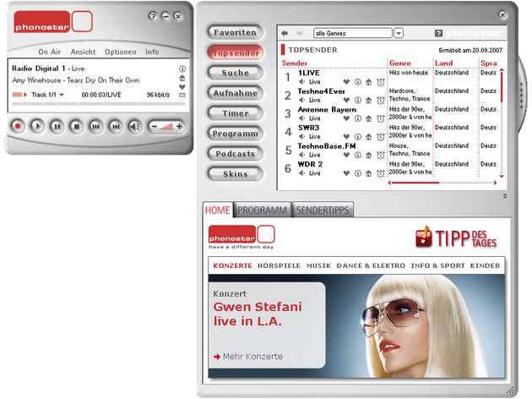Skip to previous track
Image resolution: width=532 pixels, height=399 pixels.
[96, 127]
